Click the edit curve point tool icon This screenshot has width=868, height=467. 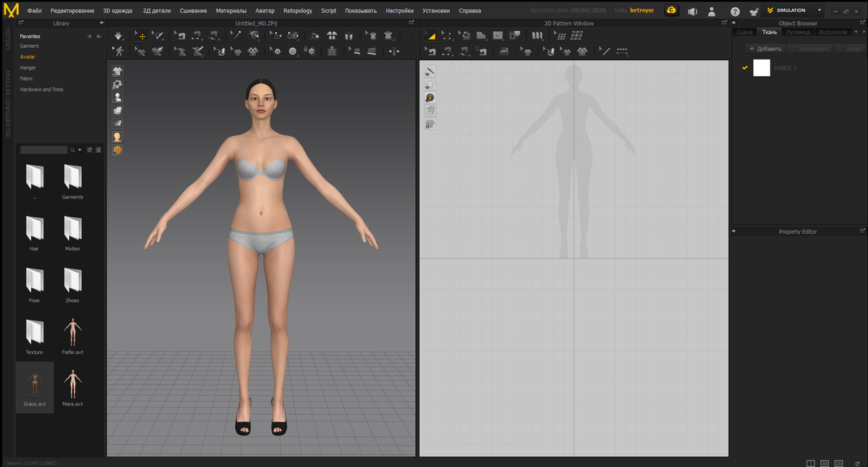pos(447,35)
